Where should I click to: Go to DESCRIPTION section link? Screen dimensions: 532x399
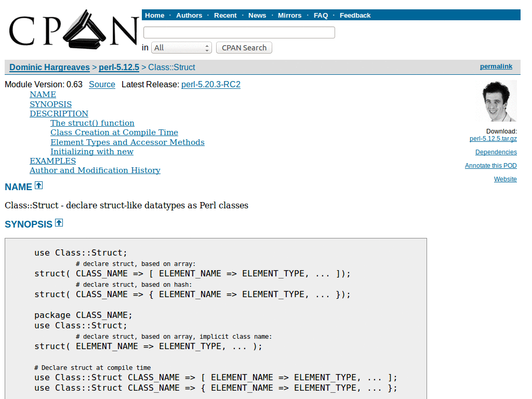pos(59,114)
